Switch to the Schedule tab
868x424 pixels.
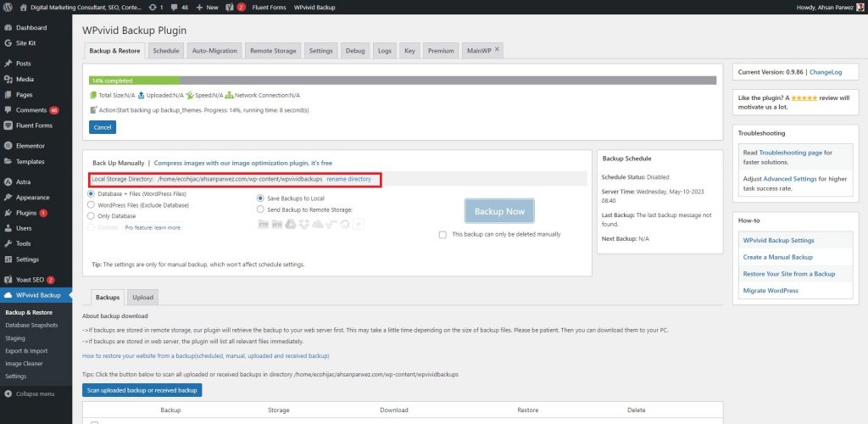click(x=166, y=51)
